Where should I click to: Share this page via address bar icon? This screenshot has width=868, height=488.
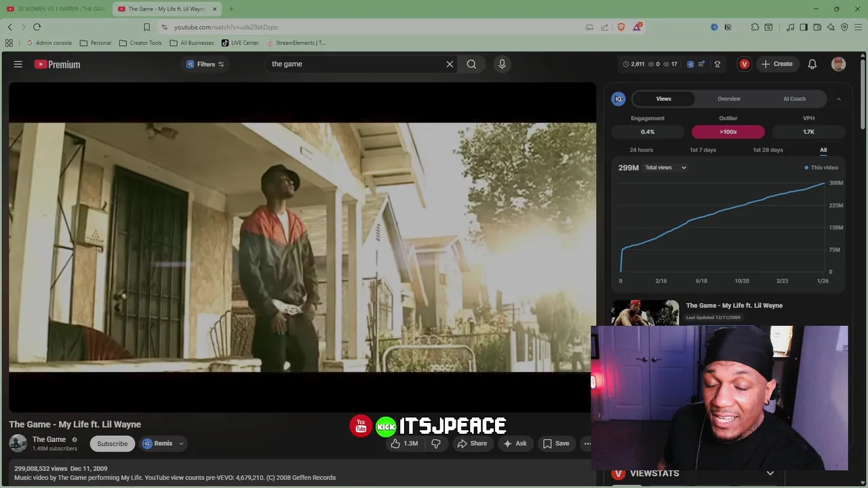coord(605,27)
